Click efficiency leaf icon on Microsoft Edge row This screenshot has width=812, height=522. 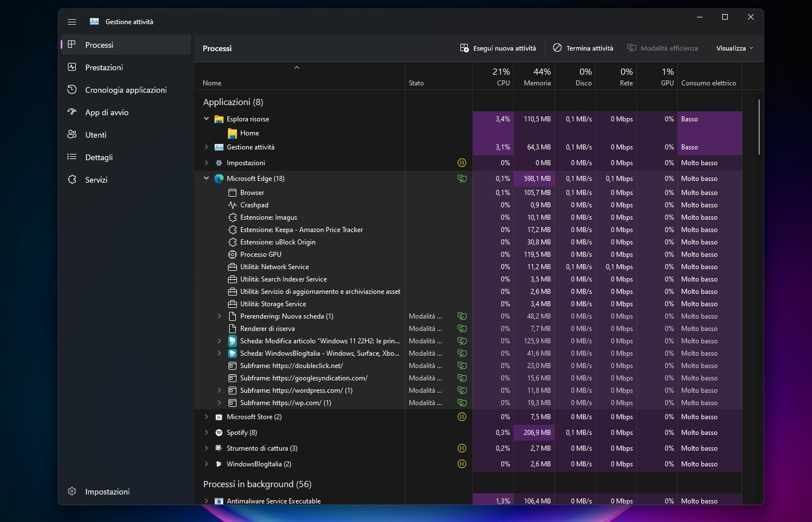[x=462, y=179]
